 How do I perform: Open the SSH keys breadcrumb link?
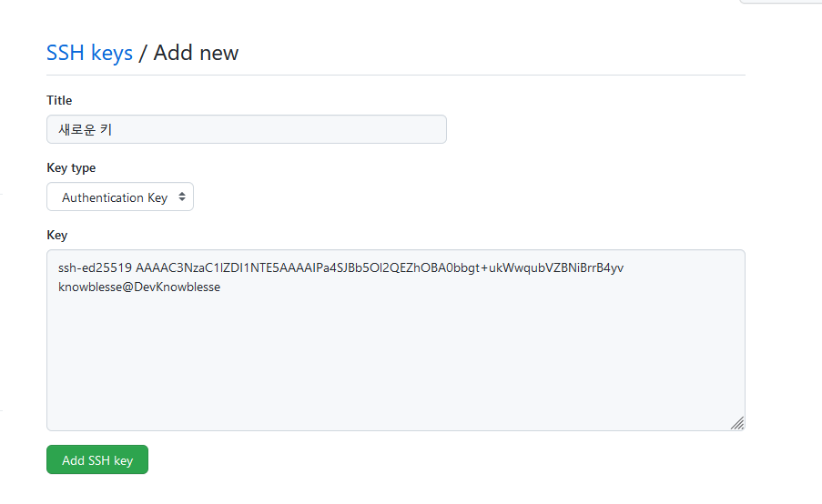coord(89,53)
